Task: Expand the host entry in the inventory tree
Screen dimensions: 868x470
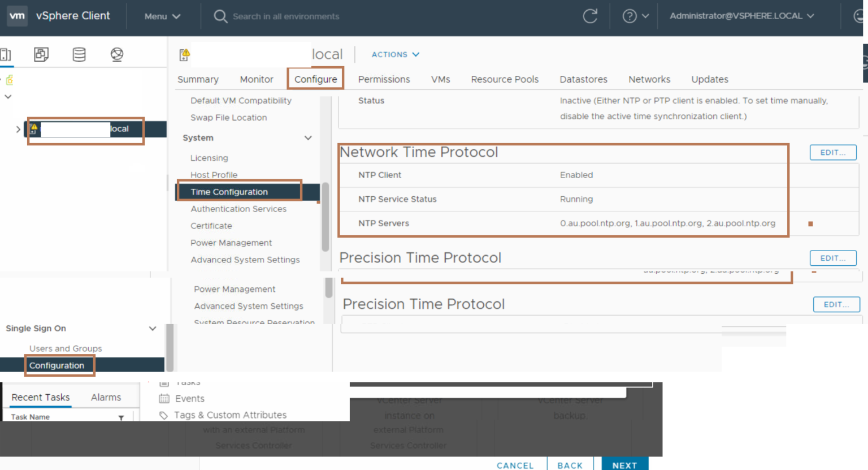Action: [x=18, y=129]
